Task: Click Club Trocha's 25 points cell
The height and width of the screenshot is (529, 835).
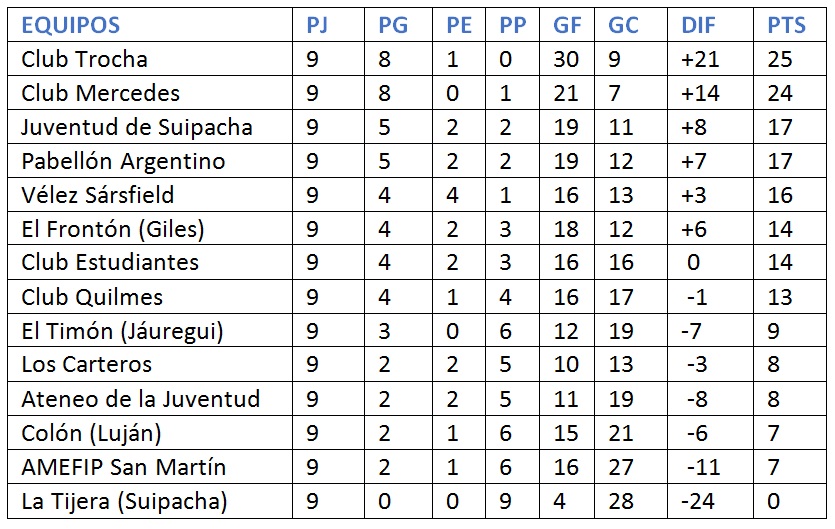Action: [780, 59]
